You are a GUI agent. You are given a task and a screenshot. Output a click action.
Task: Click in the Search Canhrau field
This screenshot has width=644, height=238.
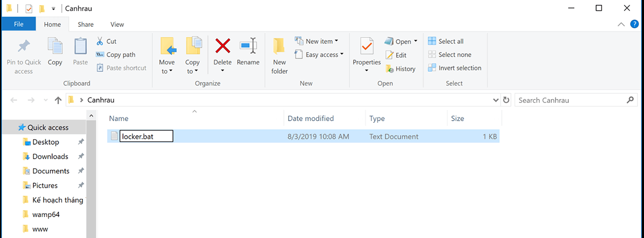[x=569, y=100]
